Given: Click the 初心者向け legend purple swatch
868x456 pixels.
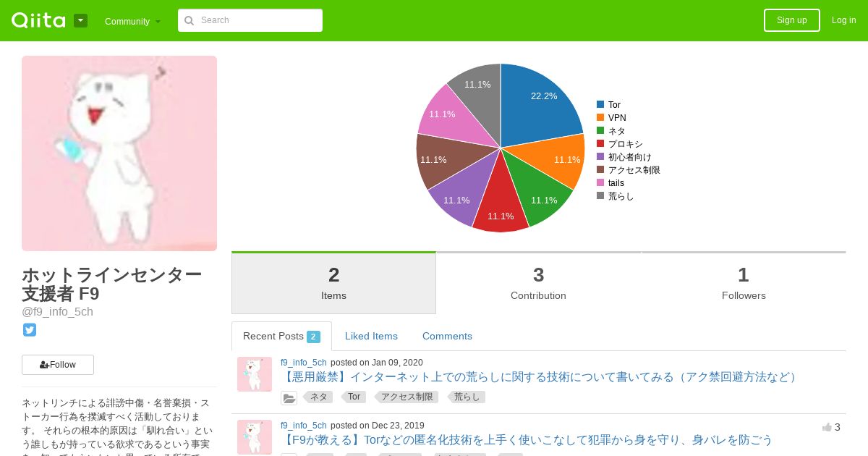Looking at the screenshot, I should tap(600, 156).
